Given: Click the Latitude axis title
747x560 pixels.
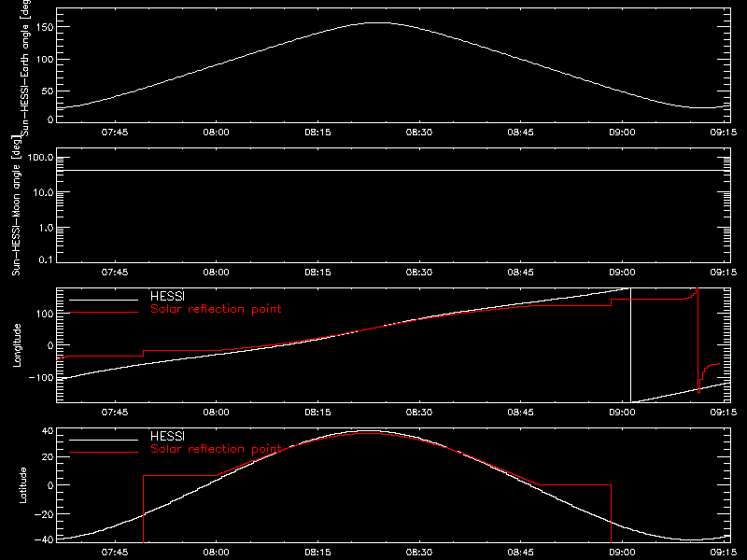Looking at the screenshot, I should click(x=22, y=485).
